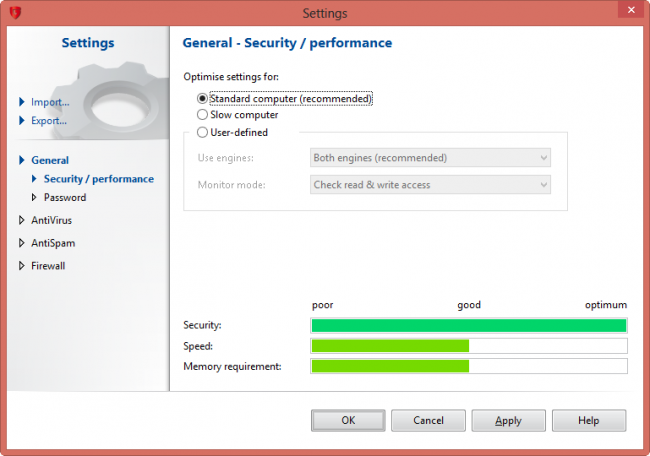Open Help from the bottom buttons
The width and height of the screenshot is (650, 456).
[589, 420]
